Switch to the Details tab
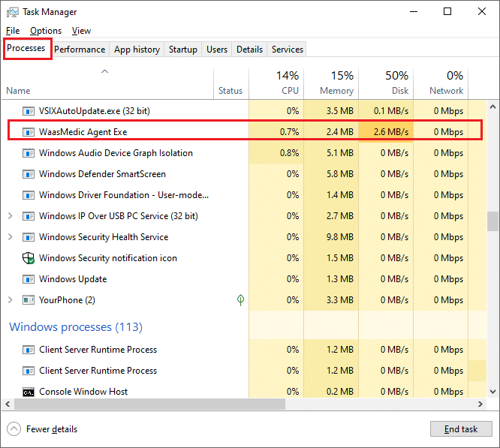Screen dimensions: 500x448 pyautogui.click(x=250, y=50)
